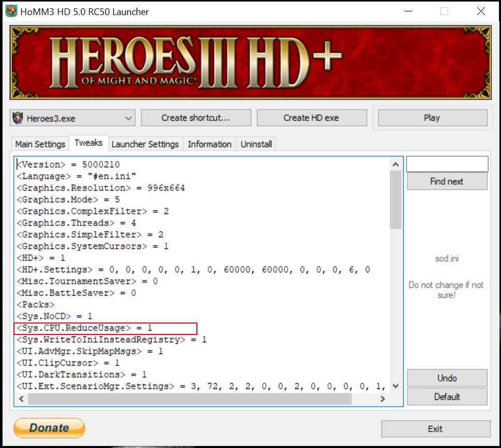Click Create shortcut... button
Viewport: 501px width, 448px height.
coord(196,118)
